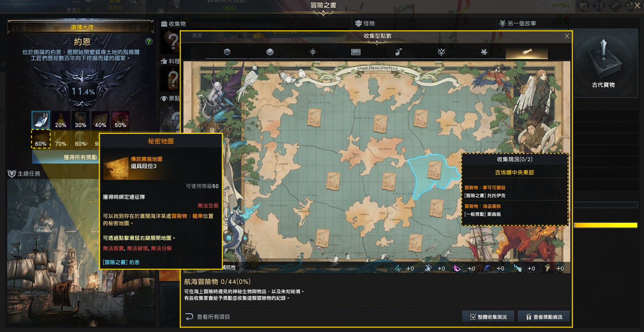
Task: Click the [冒險之書] 約恩 link text
Action: point(121,262)
